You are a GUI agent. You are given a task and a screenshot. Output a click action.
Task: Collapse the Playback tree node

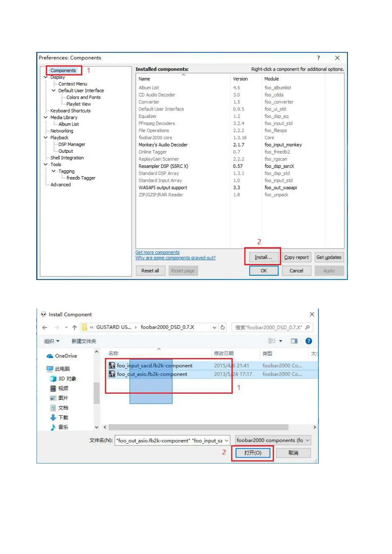[45, 138]
